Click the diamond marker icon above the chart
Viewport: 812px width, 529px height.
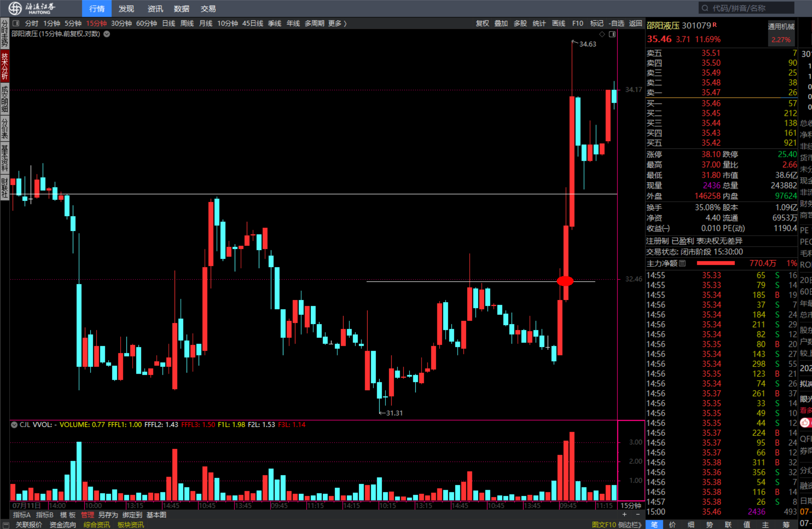(602, 34)
